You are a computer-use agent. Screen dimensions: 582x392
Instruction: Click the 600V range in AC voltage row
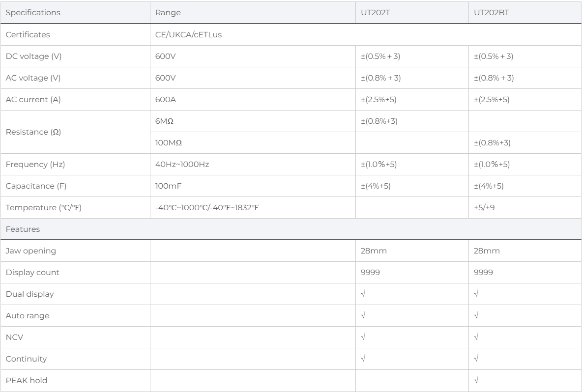[x=165, y=78]
